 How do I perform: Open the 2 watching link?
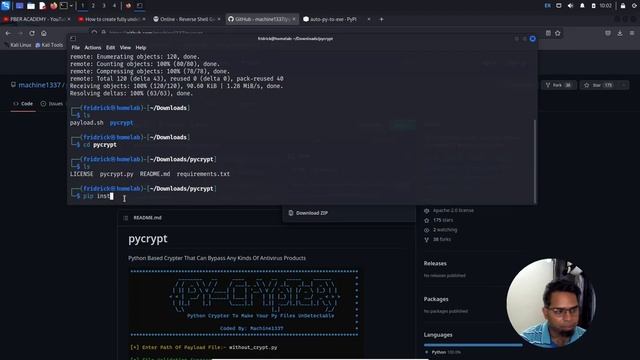coord(445,230)
